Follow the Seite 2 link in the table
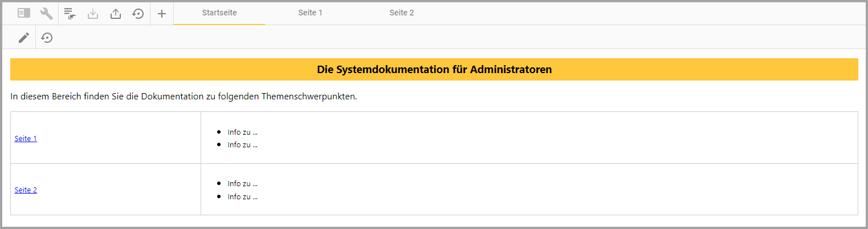 [x=26, y=190]
